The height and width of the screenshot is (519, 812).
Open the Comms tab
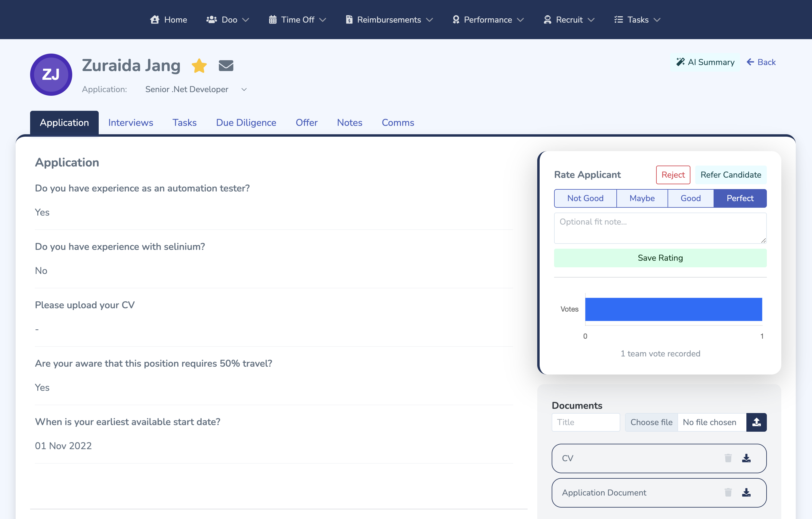click(x=398, y=123)
